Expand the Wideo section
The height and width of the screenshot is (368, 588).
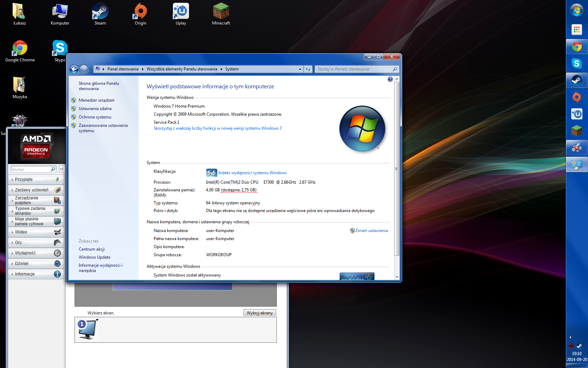(36, 232)
